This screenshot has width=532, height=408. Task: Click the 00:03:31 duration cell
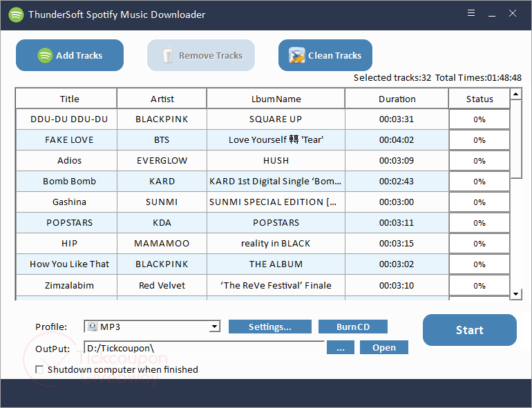(x=397, y=119)
